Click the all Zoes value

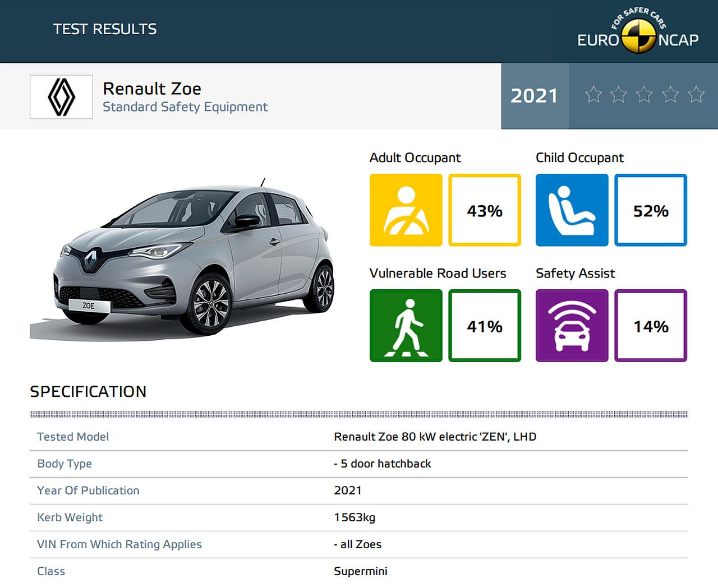pos(358,544)
